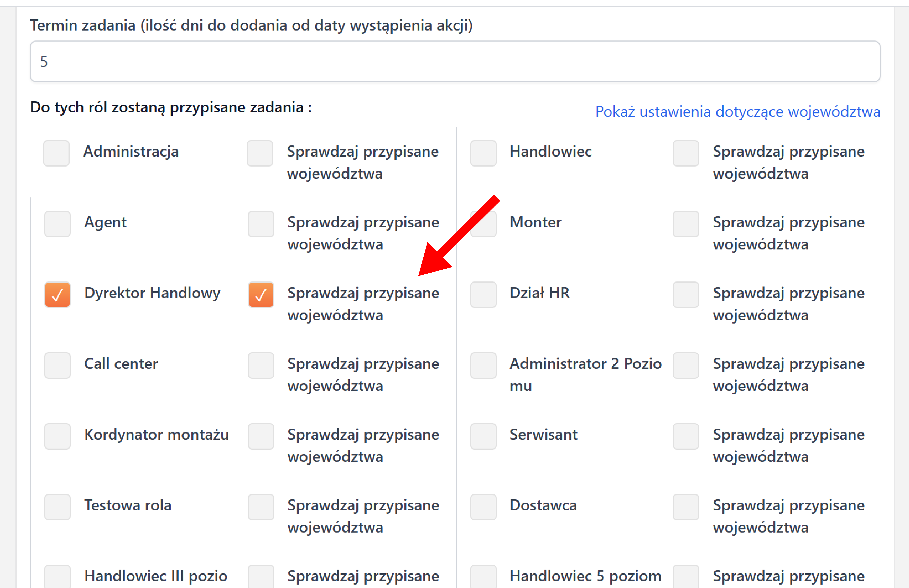Tick the Agent role checkbox
The height and width of the screenshot is (588, 909).
(x=57, y=224)
